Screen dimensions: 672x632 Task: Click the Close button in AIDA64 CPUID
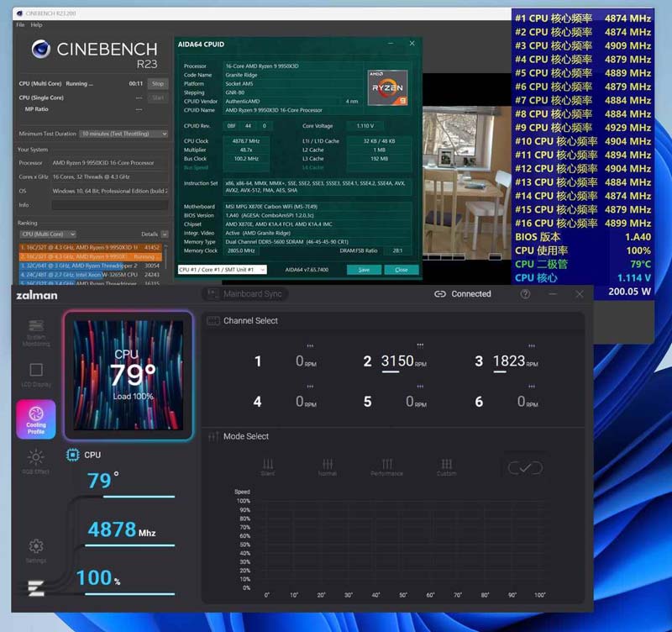(402, 270)
